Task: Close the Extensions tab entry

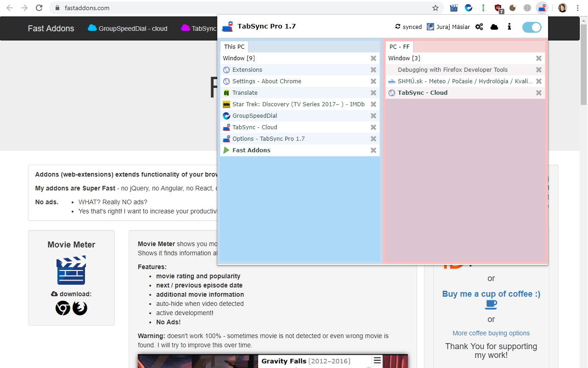Action: (x=373, y=70)
